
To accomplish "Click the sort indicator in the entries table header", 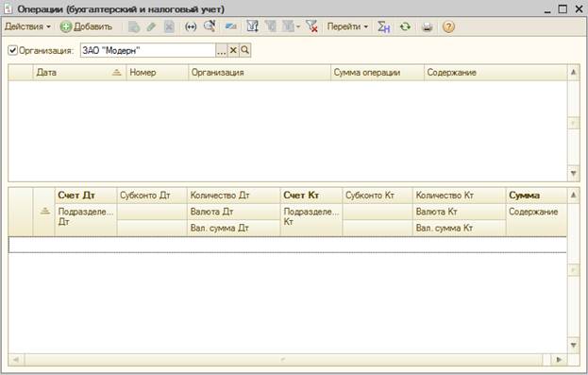I will point(45,211).
